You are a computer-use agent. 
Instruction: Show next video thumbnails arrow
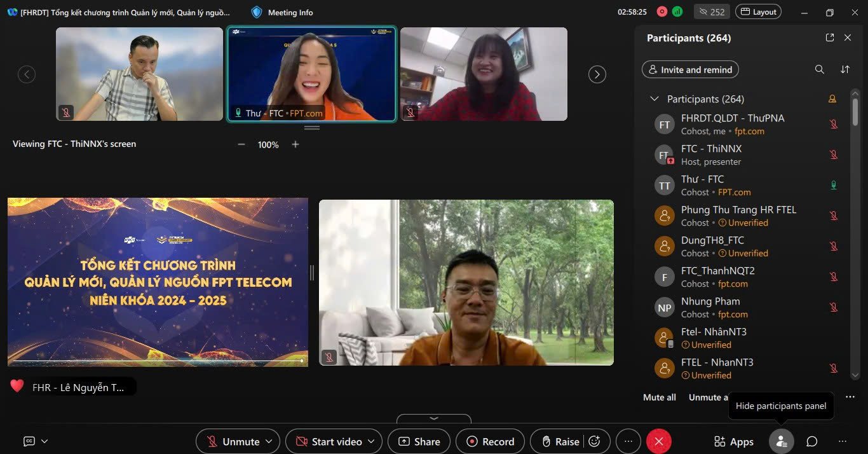coord(597,74)
